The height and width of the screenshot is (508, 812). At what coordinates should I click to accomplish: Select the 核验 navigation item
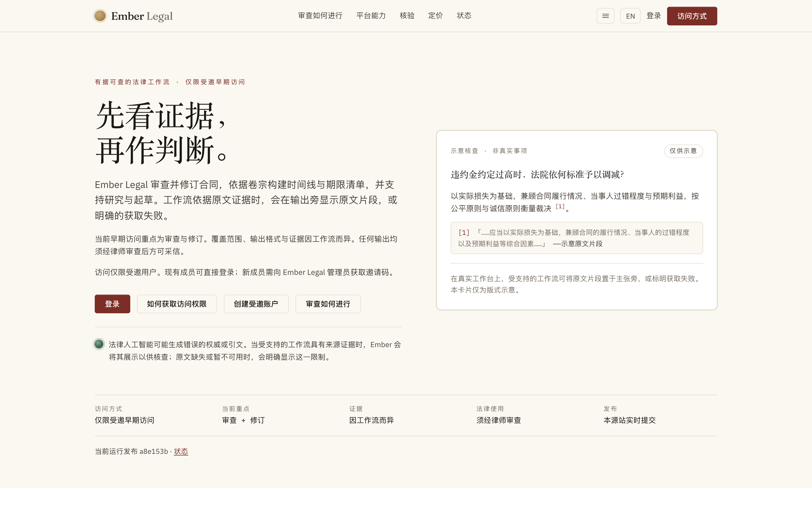[x=407, y=16]
